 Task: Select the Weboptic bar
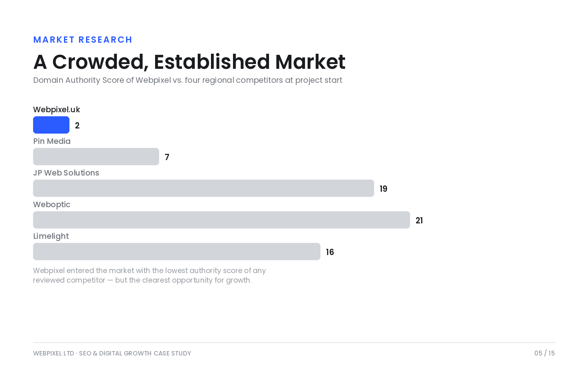point(222,220)
